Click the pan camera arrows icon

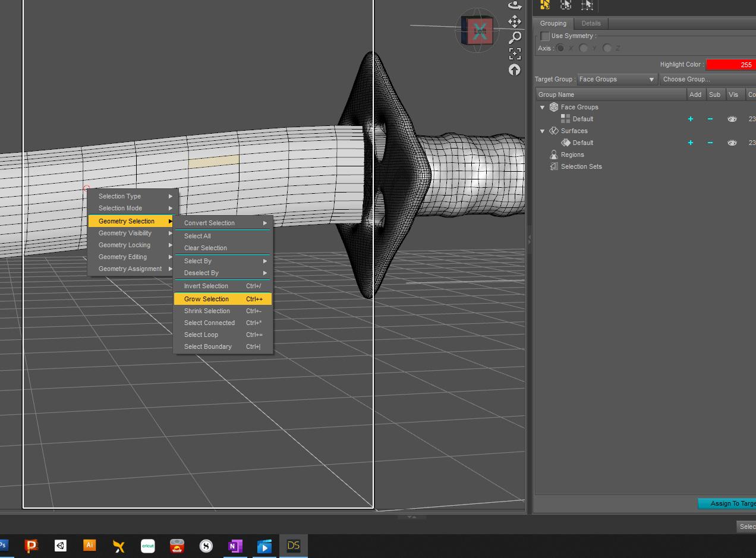[515, 22]
